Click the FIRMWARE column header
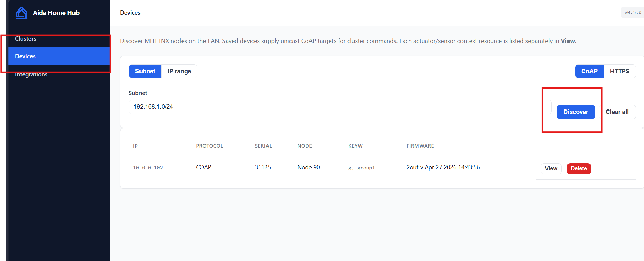Screen dimensions: 644x261 (x=420, y=146)
